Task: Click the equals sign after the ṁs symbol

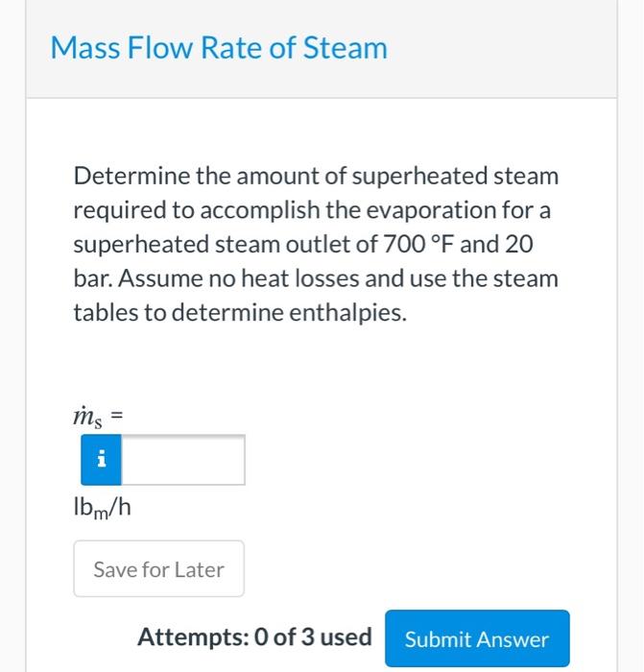Action: point(120,417)
